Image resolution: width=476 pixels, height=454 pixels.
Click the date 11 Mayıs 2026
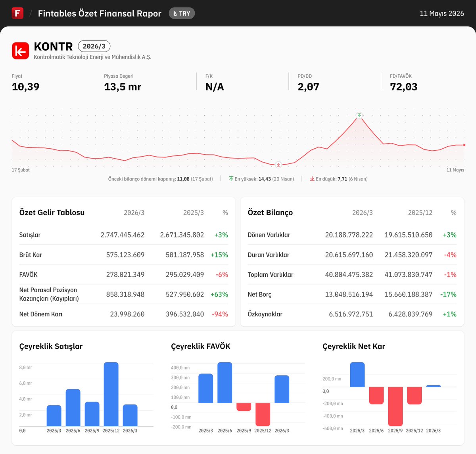click(x=442, y=13)
